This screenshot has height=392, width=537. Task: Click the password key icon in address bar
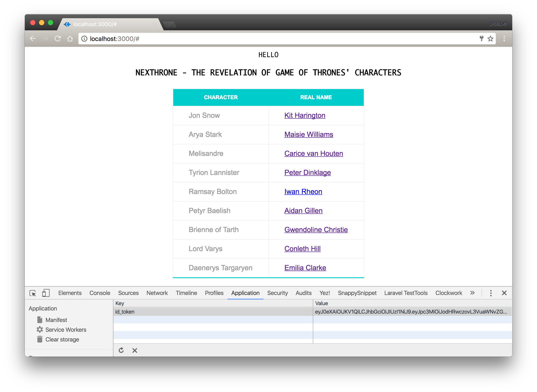[x=481, y=39]
